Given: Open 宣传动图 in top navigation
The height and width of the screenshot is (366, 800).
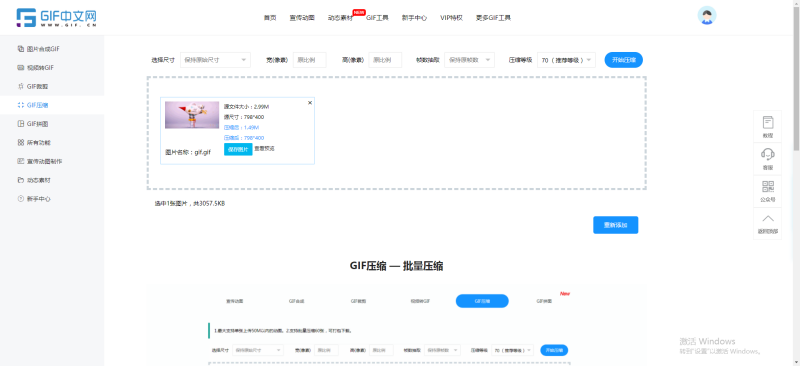Looking at the screenshot, I should click(302, 18).
